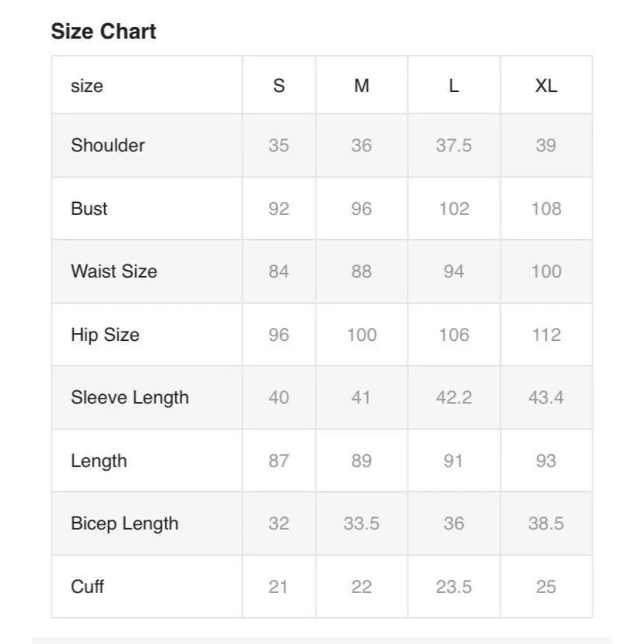This screenshot has height=644, width=644.
Task: Click the Size Chart heading
Action: click(104, 32)
